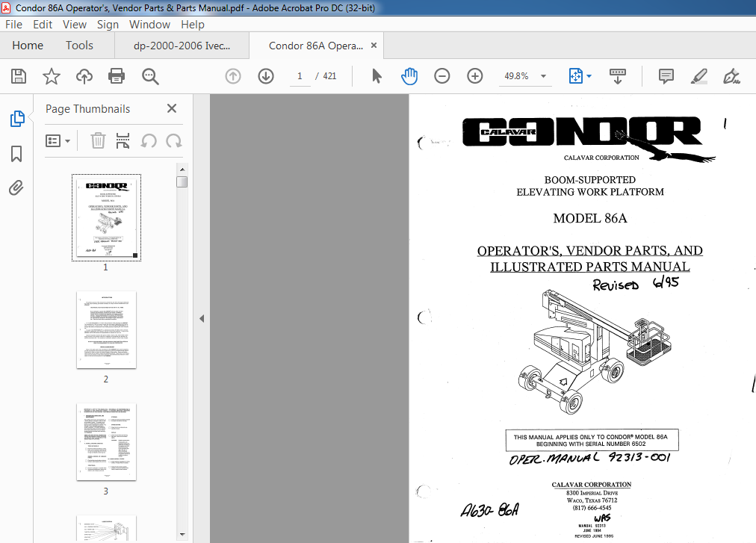Viewport: 756px width, 543px height.
Task: Open the Attachments paperclip panel
Action: (16, 187)
